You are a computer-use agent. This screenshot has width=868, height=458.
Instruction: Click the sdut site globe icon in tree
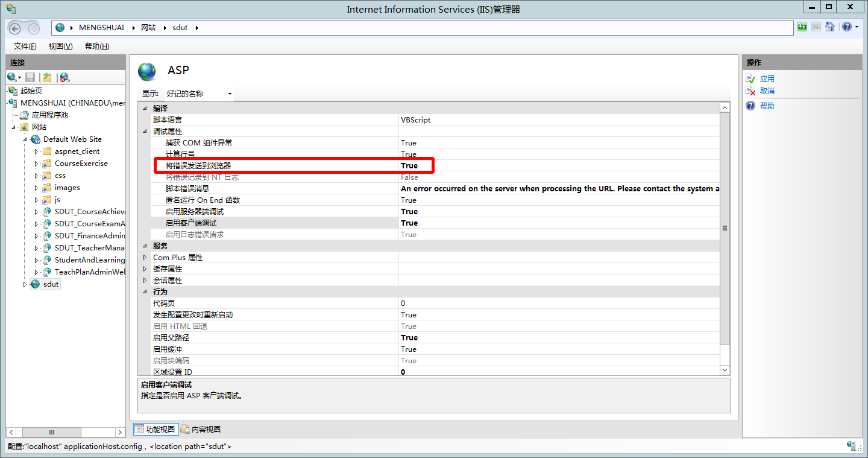(36, 284)
